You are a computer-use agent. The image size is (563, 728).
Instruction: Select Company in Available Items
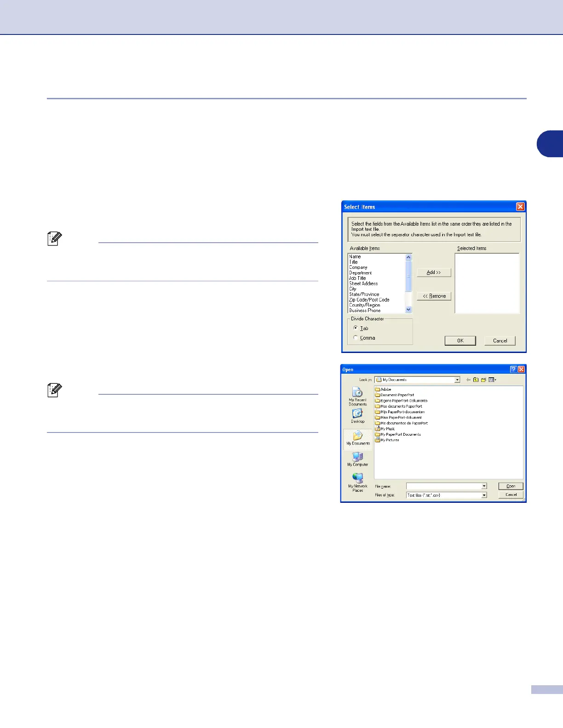[358, 267]
